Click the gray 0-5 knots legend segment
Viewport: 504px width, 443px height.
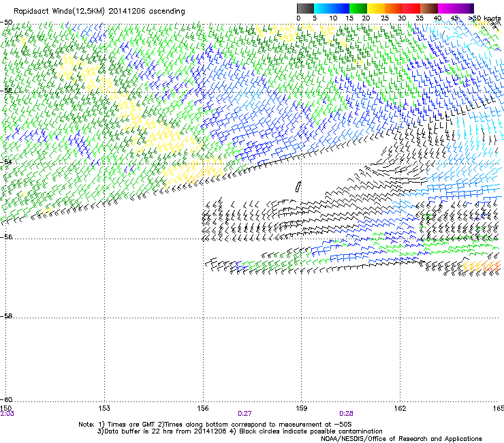305,8
